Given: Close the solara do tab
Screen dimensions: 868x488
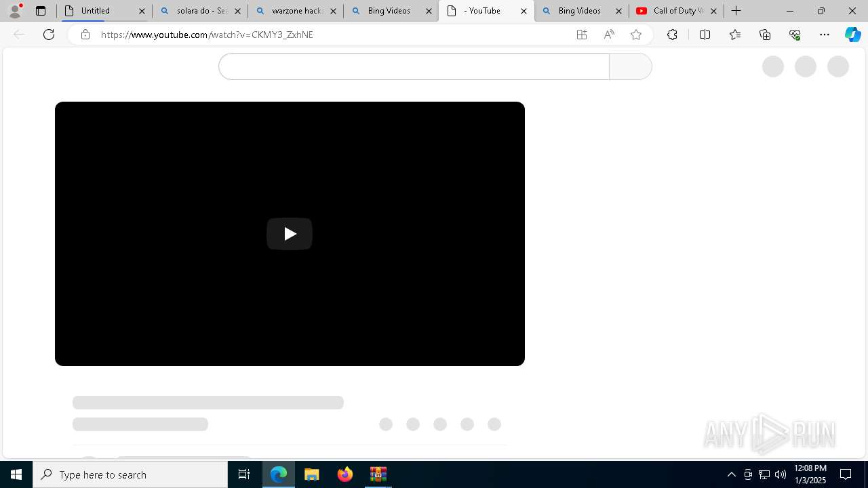Looking at the screenshot, I should point(237,11).
